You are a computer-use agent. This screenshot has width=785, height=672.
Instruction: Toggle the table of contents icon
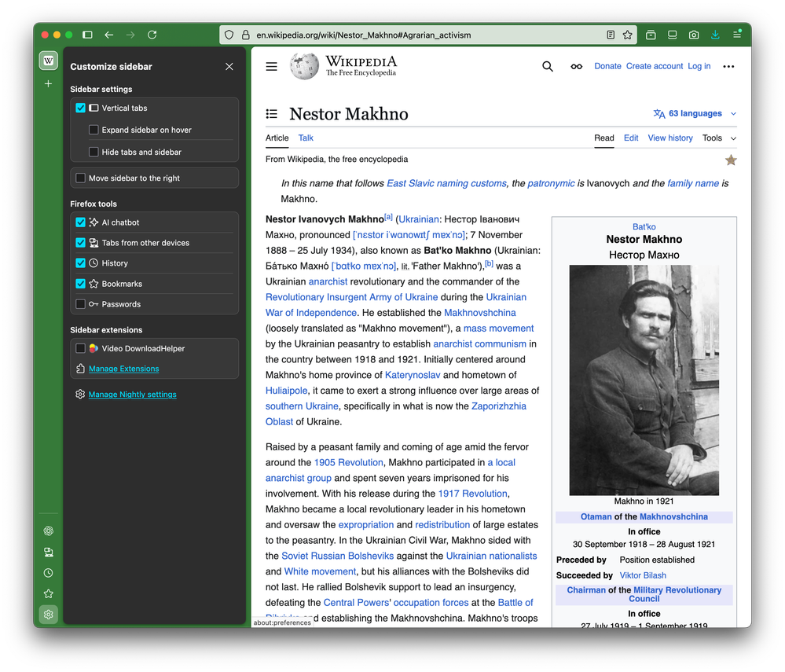click(272, 114)
